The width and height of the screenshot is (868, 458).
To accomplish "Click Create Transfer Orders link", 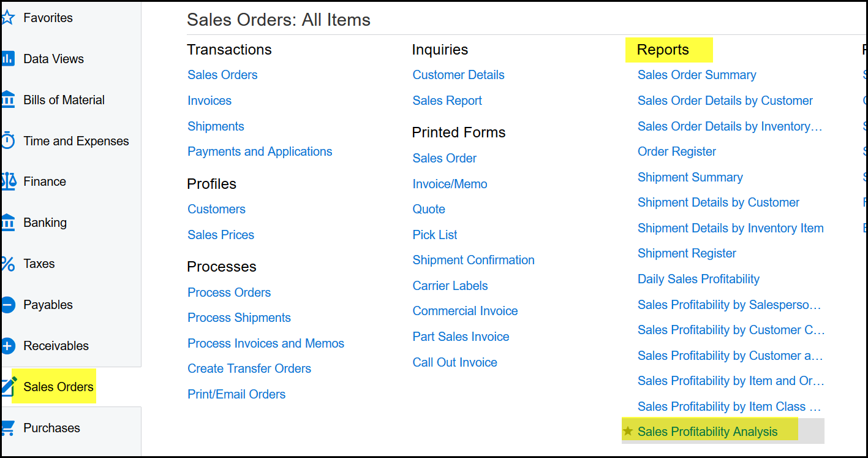I will 249,368.
